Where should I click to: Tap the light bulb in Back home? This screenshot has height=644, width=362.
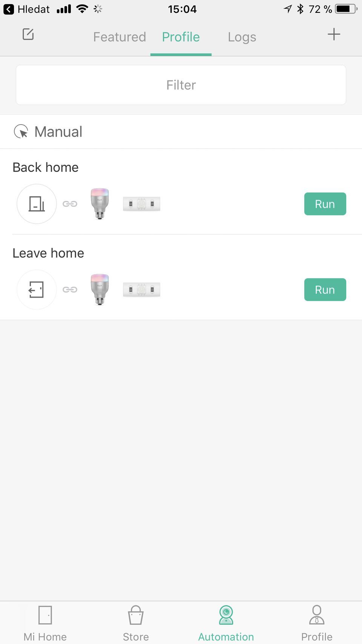[x=100, y=204]
